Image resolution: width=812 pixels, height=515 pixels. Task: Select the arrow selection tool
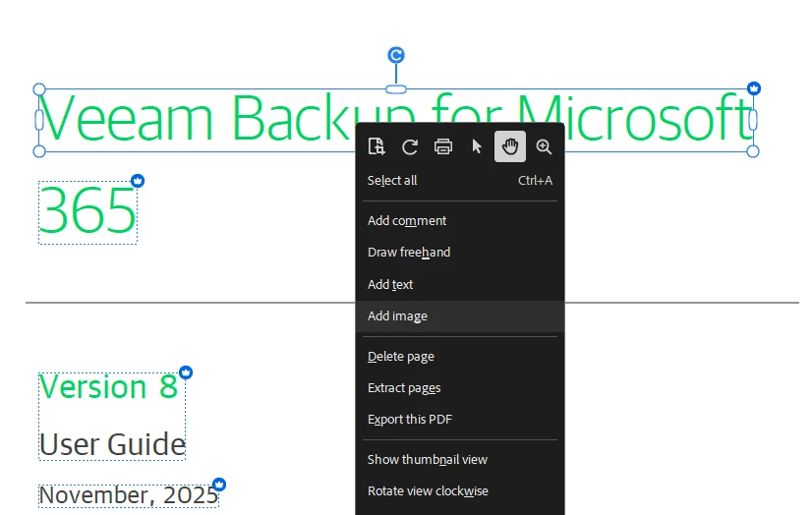click(x=477, y=146)
